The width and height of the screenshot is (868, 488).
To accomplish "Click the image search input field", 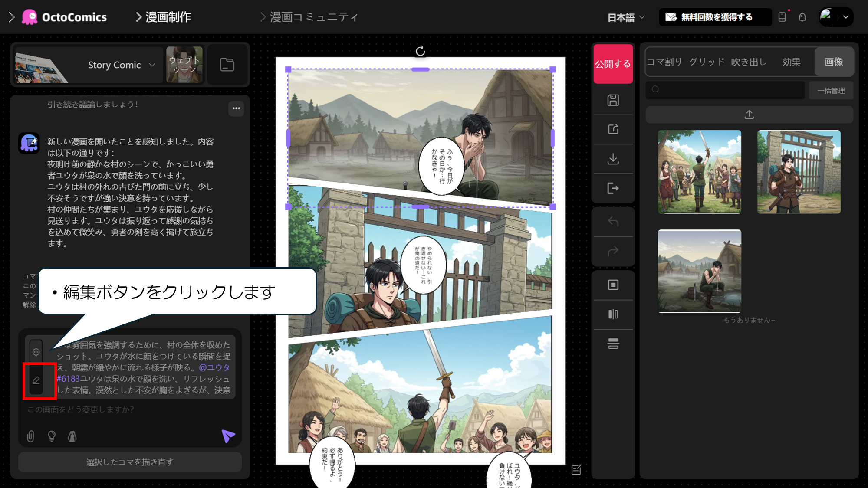I will [725, 90].
